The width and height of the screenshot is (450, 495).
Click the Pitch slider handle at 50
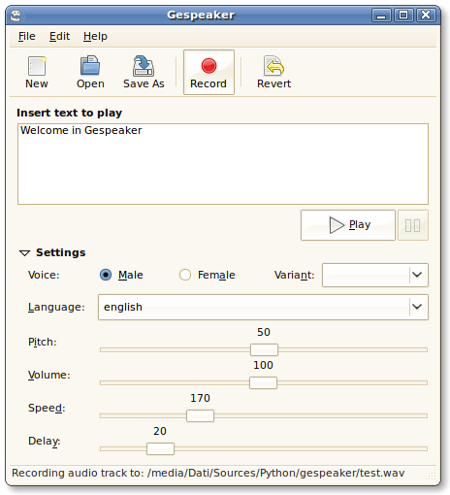click(x=264, y=350)
